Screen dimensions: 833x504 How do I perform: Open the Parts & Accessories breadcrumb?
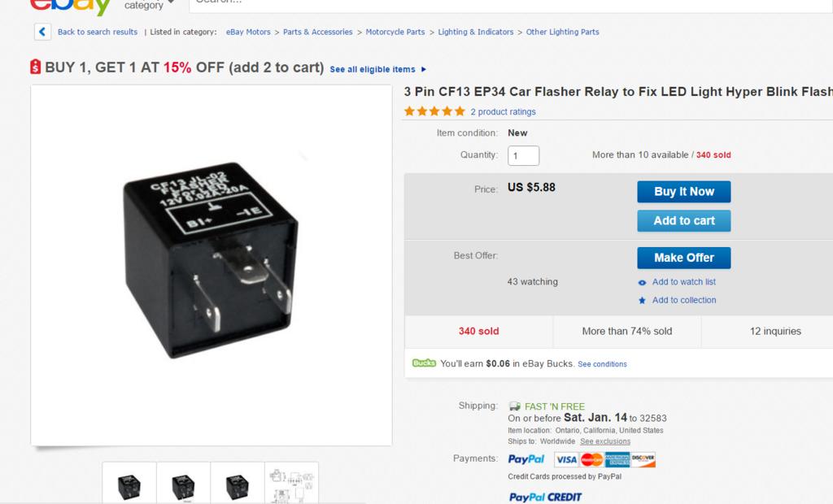pyautogui.click(x=317, y=33)
